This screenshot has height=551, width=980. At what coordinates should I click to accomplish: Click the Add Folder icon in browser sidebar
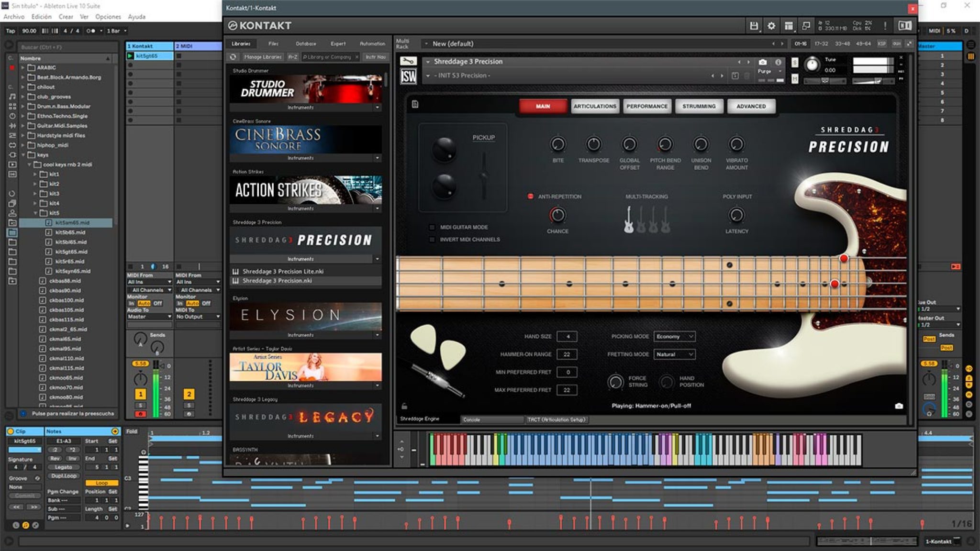12,281
